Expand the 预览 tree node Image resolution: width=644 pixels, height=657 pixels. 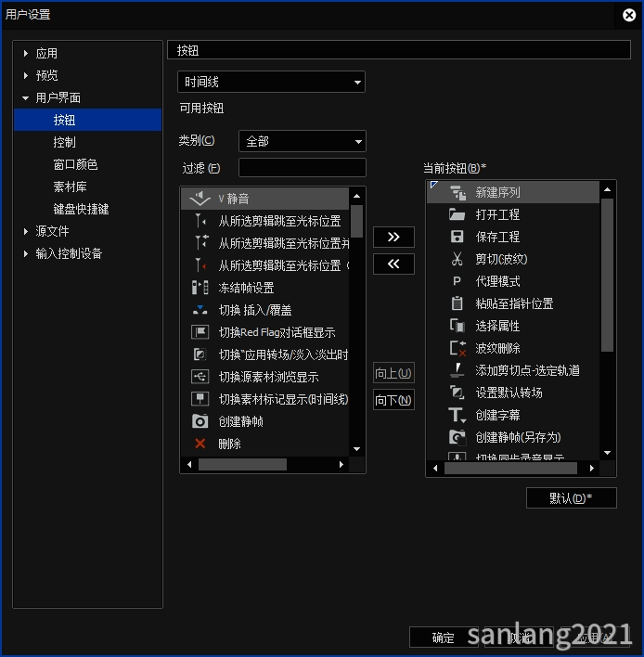point(26,75)
